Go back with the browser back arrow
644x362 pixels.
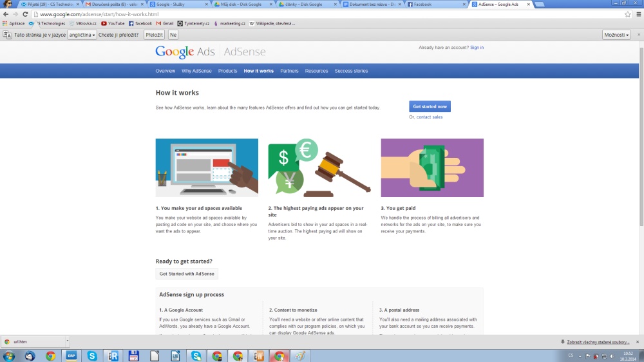click(x=6, y=14)
